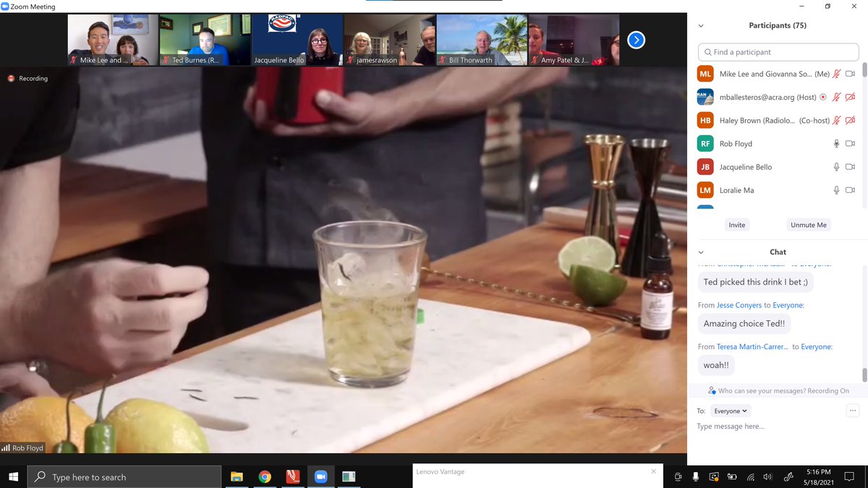868x488 pixels.
Task: Click the Wi-Fi network tray icon
Action: coord(750,477)
